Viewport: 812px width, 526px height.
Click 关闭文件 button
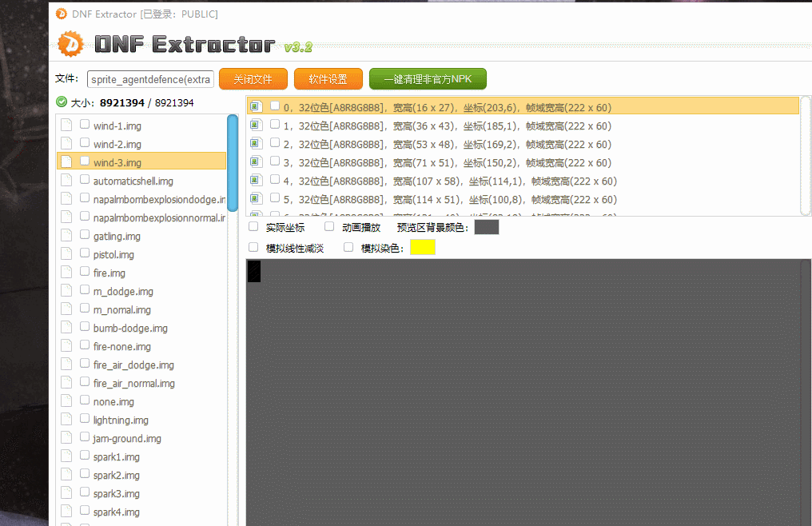point(253,79)
